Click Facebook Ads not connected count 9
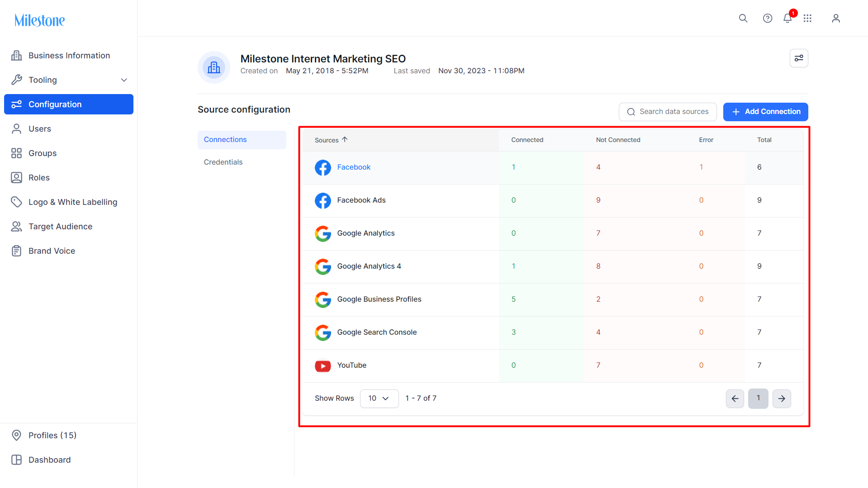 (598, 200)
